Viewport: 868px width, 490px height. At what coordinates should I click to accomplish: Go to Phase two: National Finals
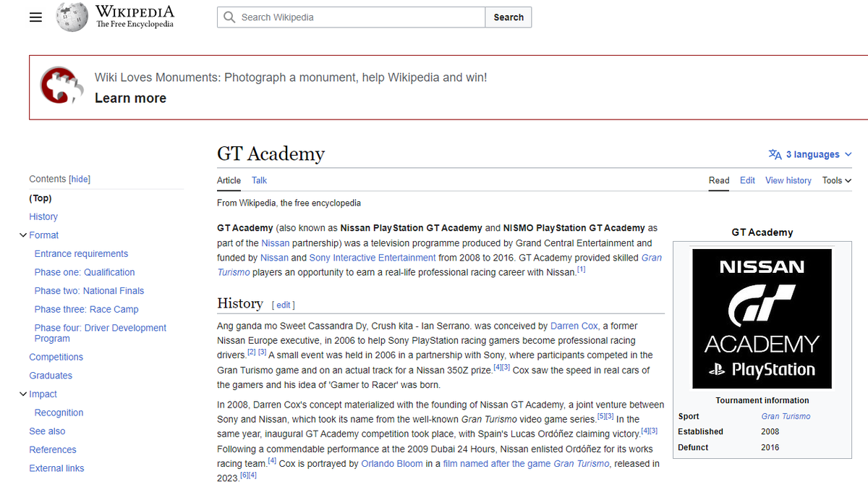pyautogui.click(x=89, y=291)
